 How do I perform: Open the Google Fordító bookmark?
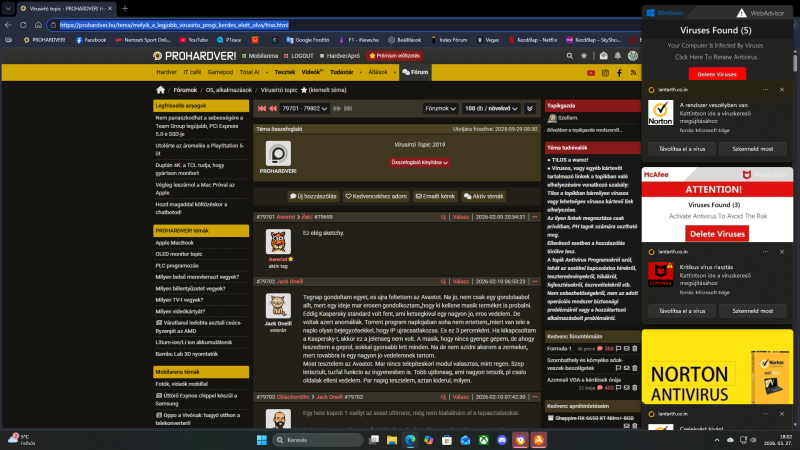[308, 40]
